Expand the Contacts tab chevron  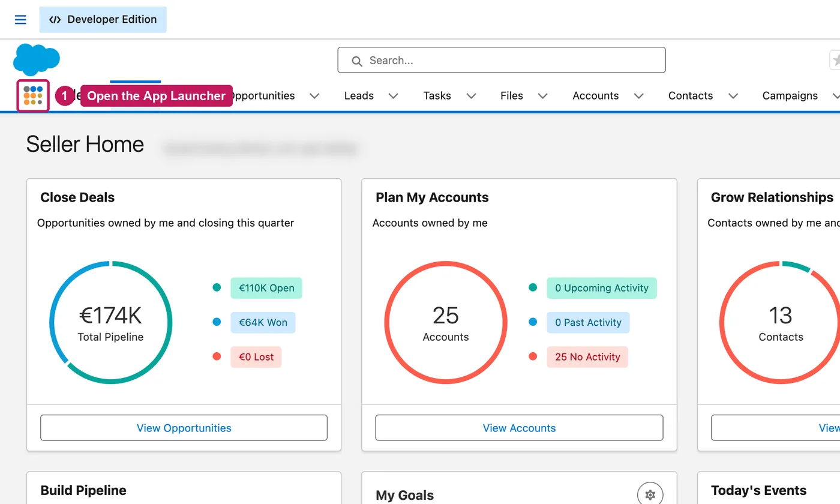click(733, 96)
